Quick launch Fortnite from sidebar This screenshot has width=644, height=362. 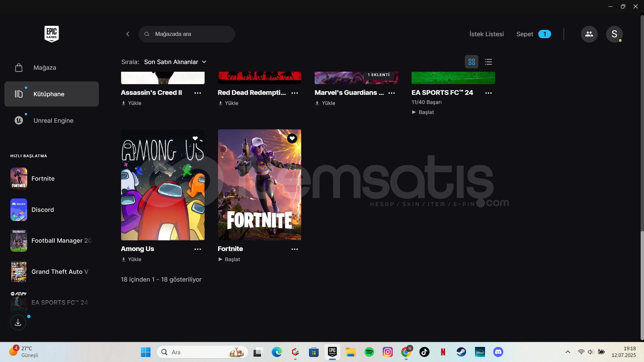pos(52,179)
